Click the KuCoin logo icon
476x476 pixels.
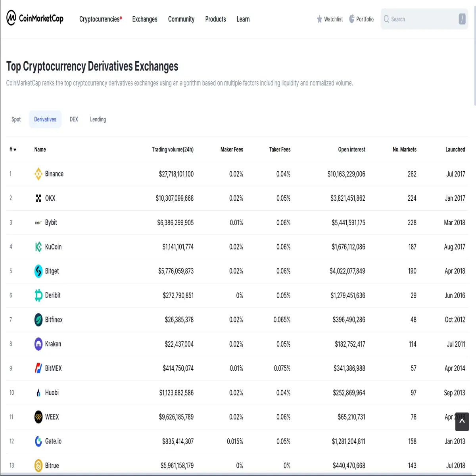(38, 247)
